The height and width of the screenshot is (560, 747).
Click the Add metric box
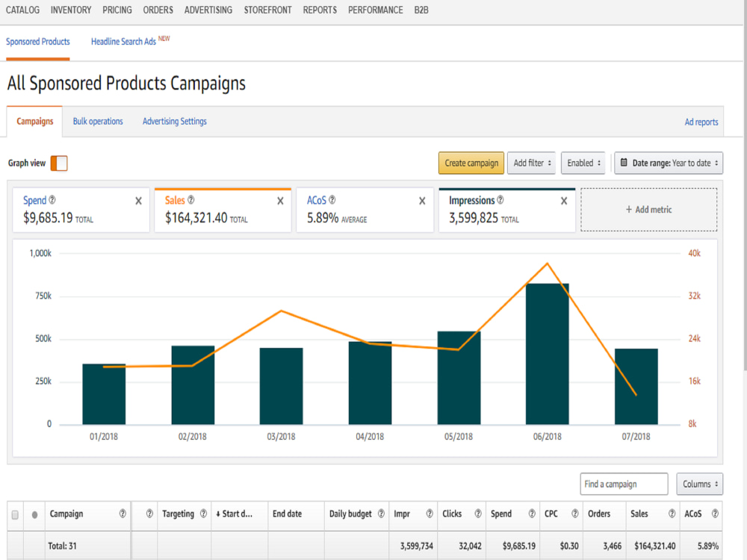[649, 210]
